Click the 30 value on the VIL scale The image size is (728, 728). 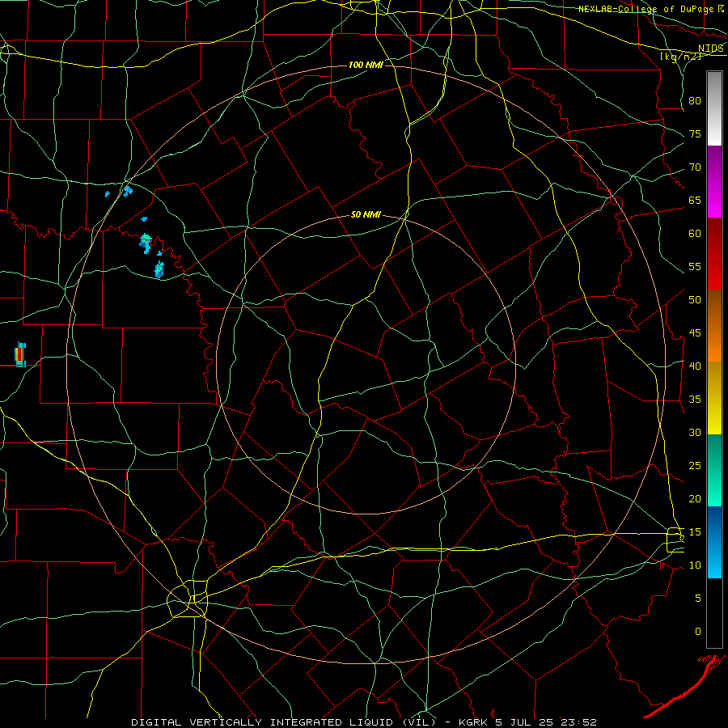[x=695, y=433]
